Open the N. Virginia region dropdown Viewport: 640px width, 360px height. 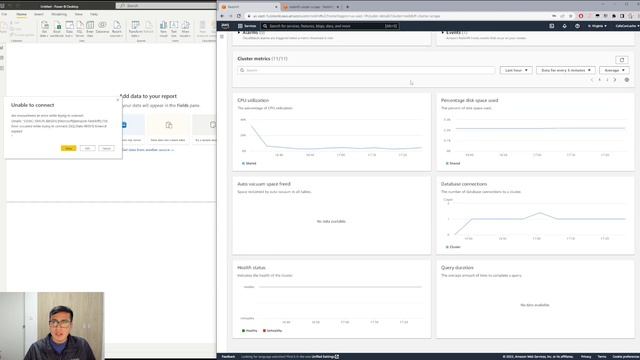click(597, 26)
